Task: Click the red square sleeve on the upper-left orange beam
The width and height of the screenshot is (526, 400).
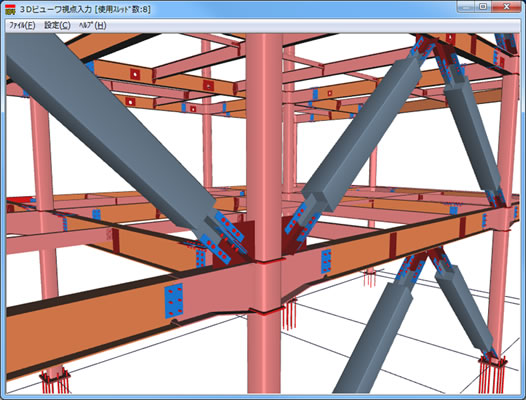Action: [x=135, y=74]
